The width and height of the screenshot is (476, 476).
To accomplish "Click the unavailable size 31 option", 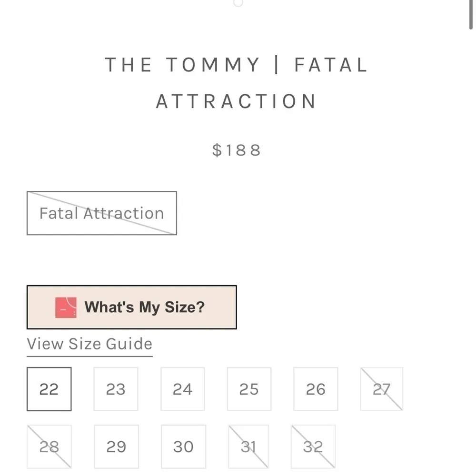I will pos(249,446).
